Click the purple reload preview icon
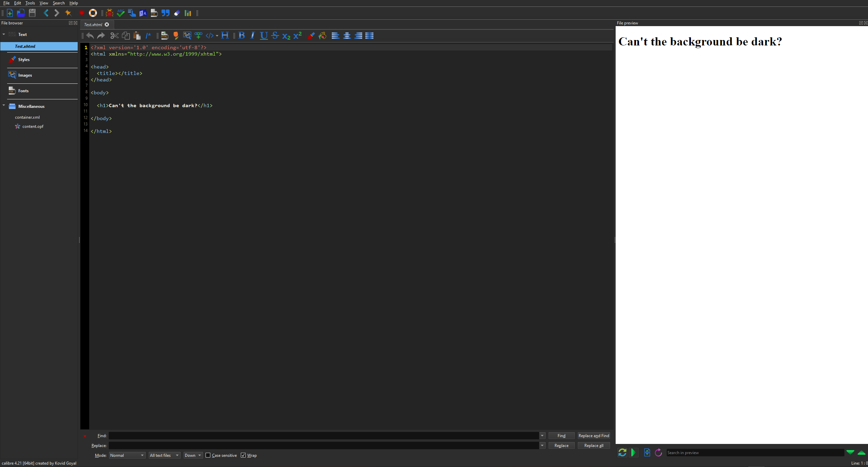This screenshot has width=868, height=467. tap(658, 452)
